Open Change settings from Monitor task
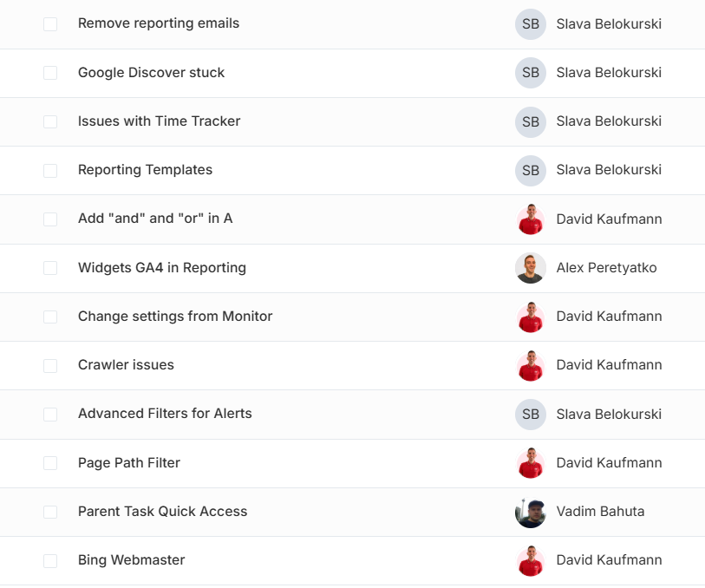Viewport: 705px width, 588px height. (x=175, y=317)
